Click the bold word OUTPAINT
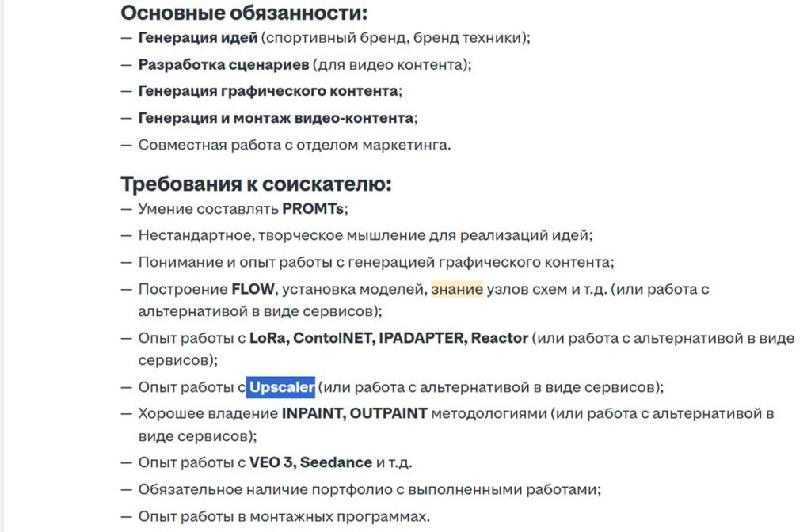 388,413
